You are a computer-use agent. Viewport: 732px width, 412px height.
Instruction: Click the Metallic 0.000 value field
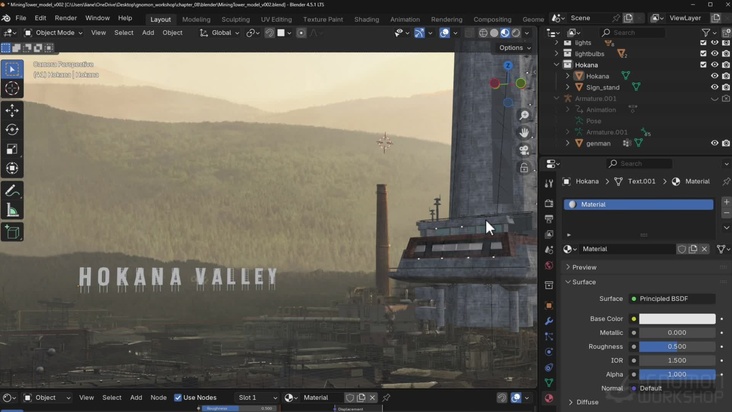point(677,333)
